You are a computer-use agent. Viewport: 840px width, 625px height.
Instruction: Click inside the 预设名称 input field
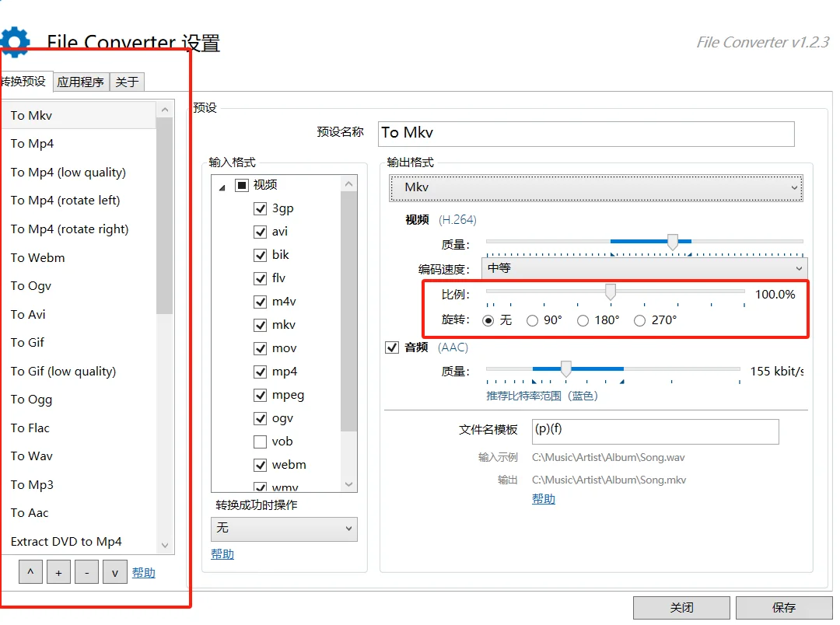pyautogui.click(x=583, y=134)
